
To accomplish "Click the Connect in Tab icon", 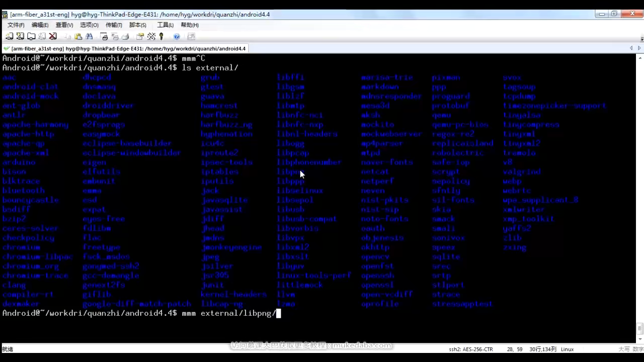I will tap(31, 37).
